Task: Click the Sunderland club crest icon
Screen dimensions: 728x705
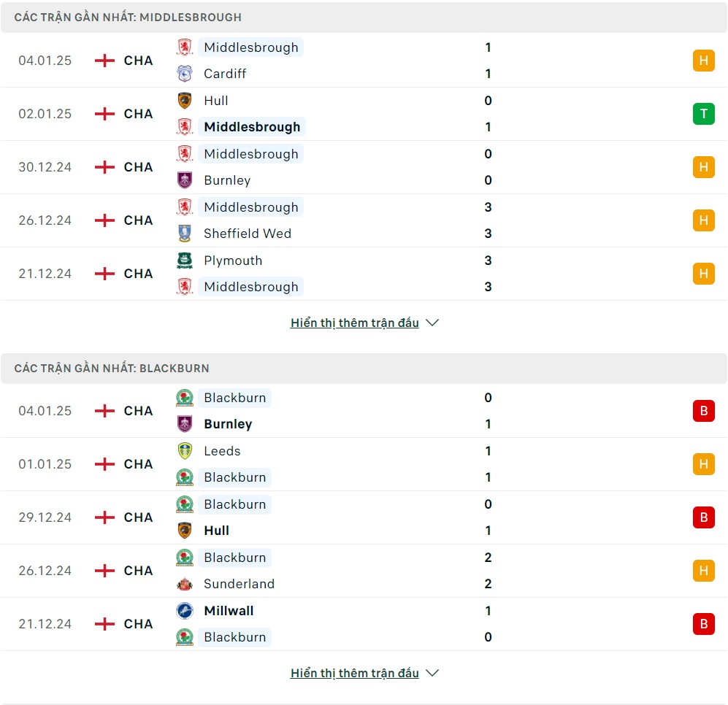Action: [x=185, y=583]
